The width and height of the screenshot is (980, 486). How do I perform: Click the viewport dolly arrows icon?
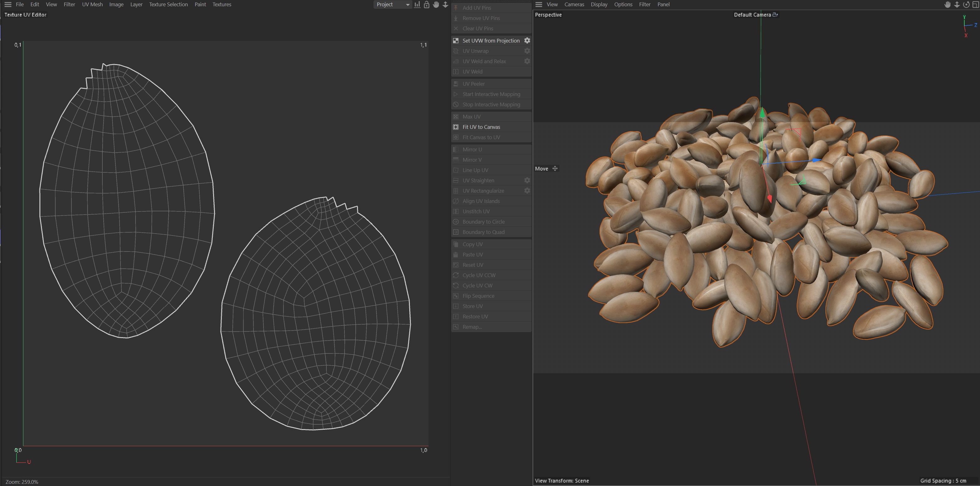(957, 5)
